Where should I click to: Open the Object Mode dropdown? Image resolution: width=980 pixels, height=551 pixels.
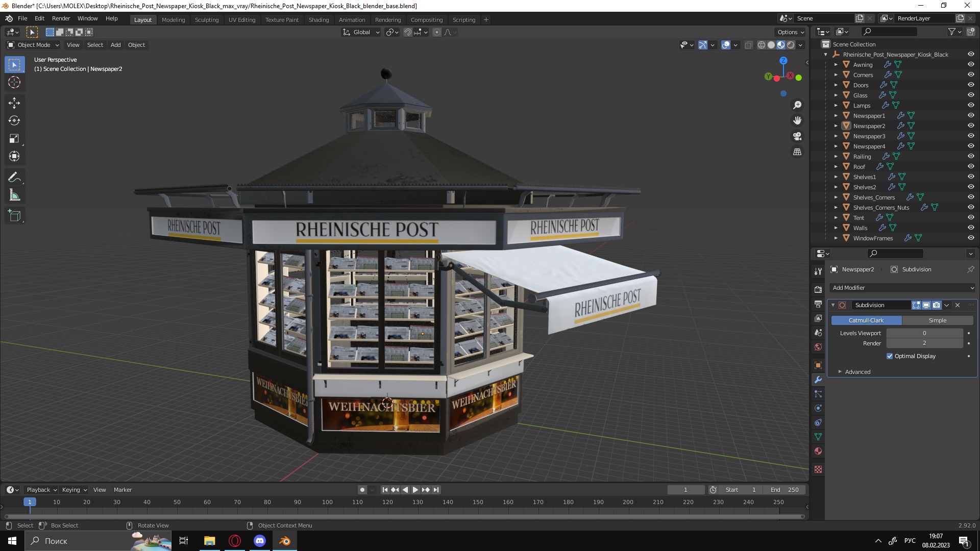(x=33, y=45)
